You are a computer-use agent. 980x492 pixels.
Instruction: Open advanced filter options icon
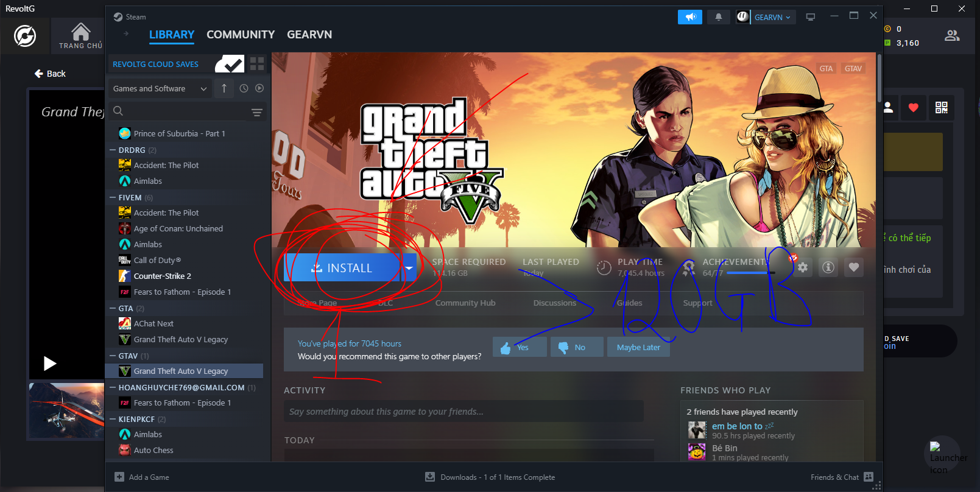coord(257,112)
